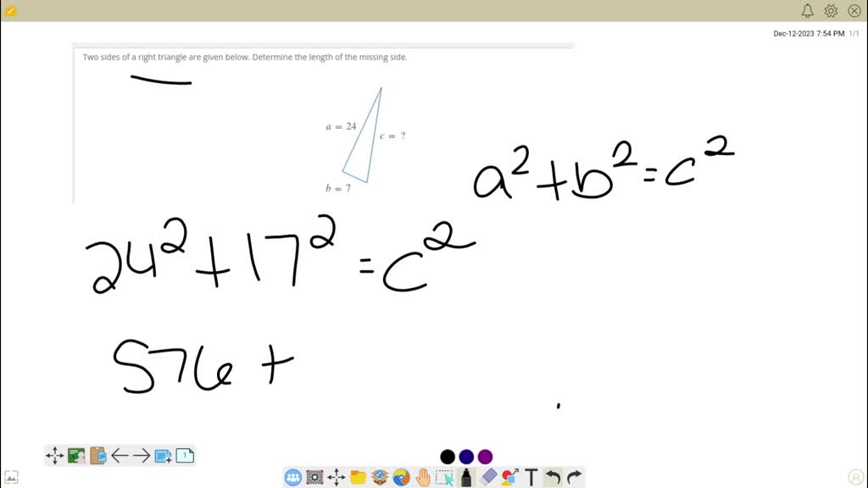Toggle the yellow pencil indicator at top left
The height and width of the screenshot is (488, 868).
click(x=11, y=9)
